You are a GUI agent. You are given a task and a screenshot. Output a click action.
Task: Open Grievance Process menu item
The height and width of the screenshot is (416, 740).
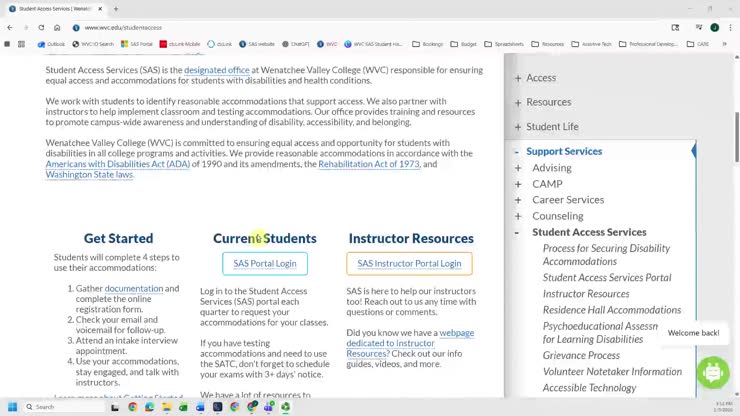pyautogui.click(x=581, y=355)
